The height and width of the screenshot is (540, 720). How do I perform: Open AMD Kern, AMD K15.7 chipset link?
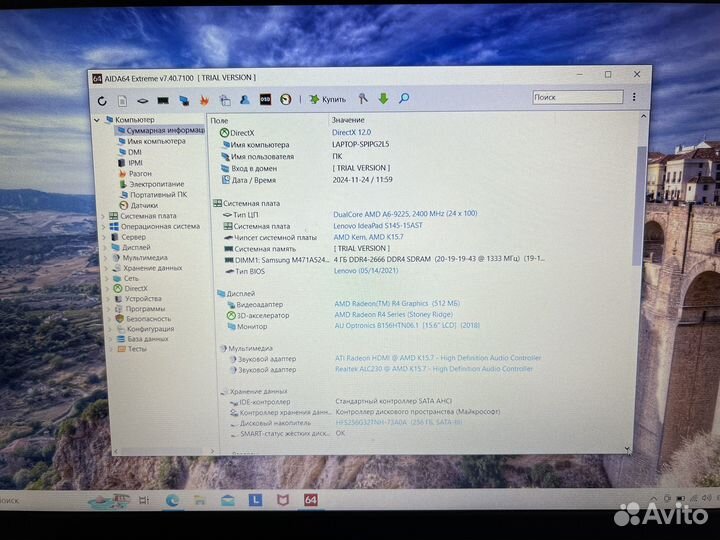[x=368, y=237]
